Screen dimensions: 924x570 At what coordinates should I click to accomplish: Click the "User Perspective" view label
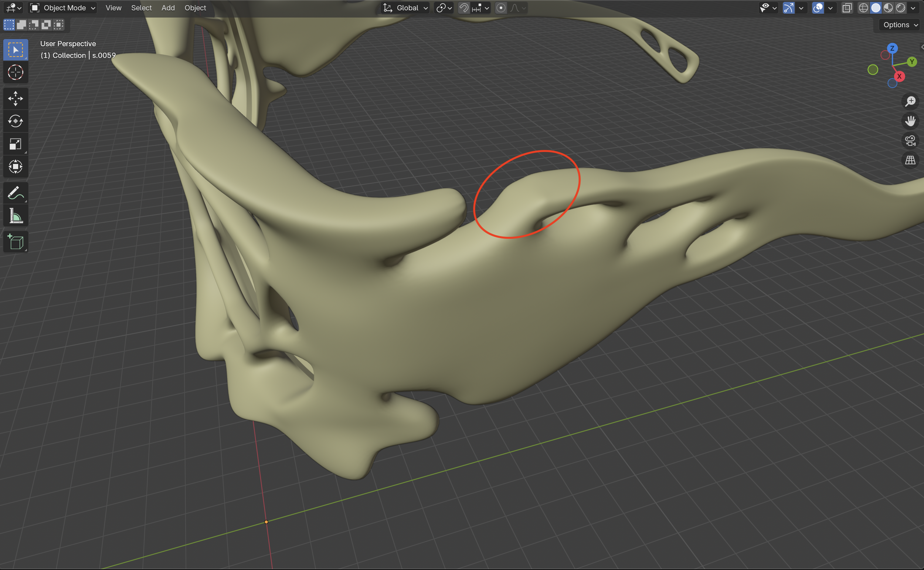coord(68,44)
